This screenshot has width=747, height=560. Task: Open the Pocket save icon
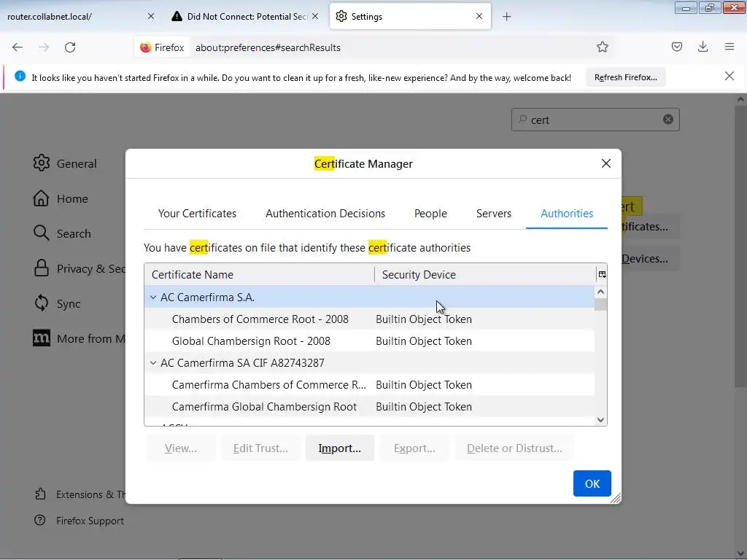[676, 47]
